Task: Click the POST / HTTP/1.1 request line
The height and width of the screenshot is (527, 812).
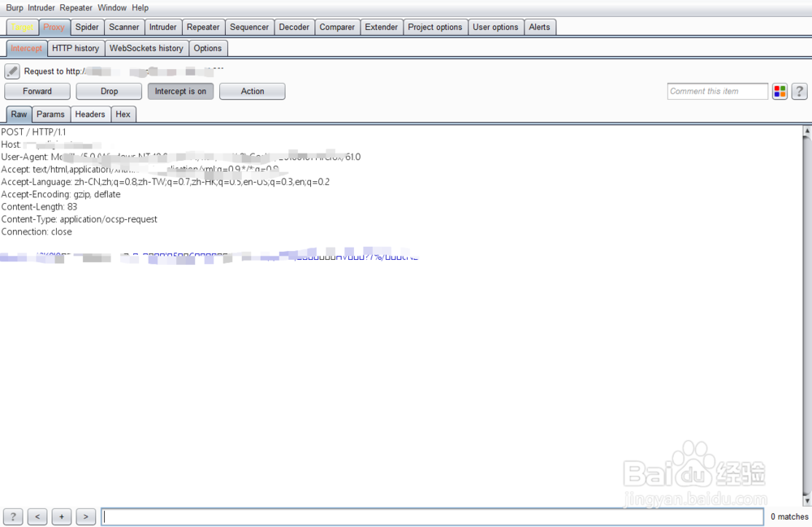Action: (33, 132)
